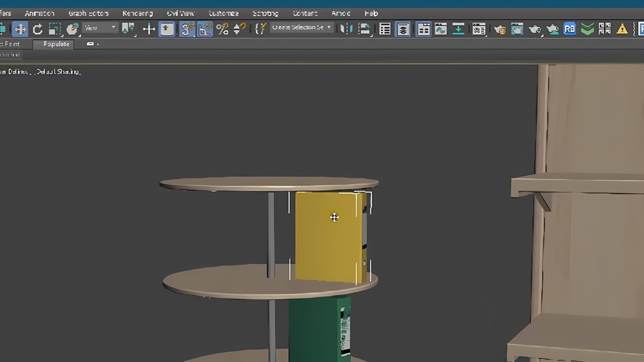Toggle the Scene Explorer panel
644x362 pixels.
pos(384,29)
